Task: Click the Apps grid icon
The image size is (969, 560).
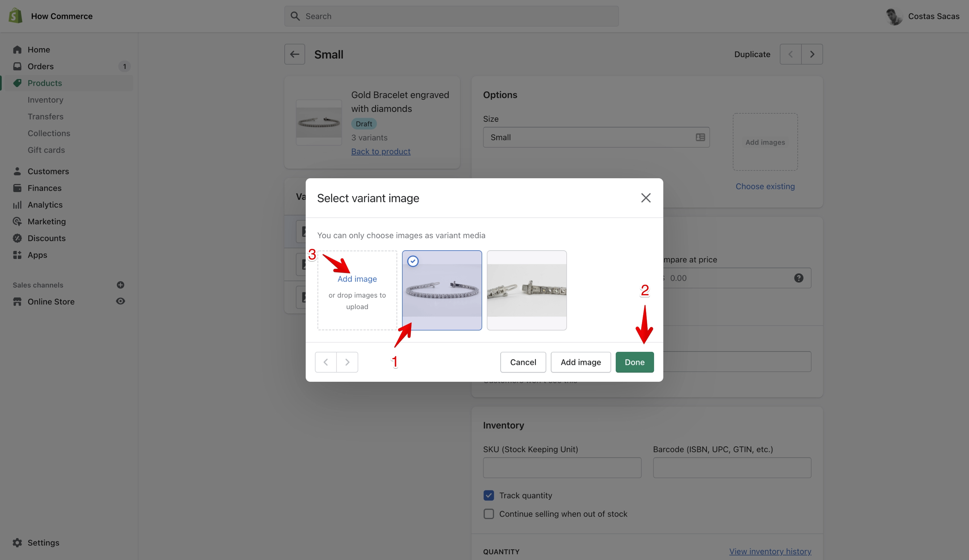Action: [x=17, y=255]
